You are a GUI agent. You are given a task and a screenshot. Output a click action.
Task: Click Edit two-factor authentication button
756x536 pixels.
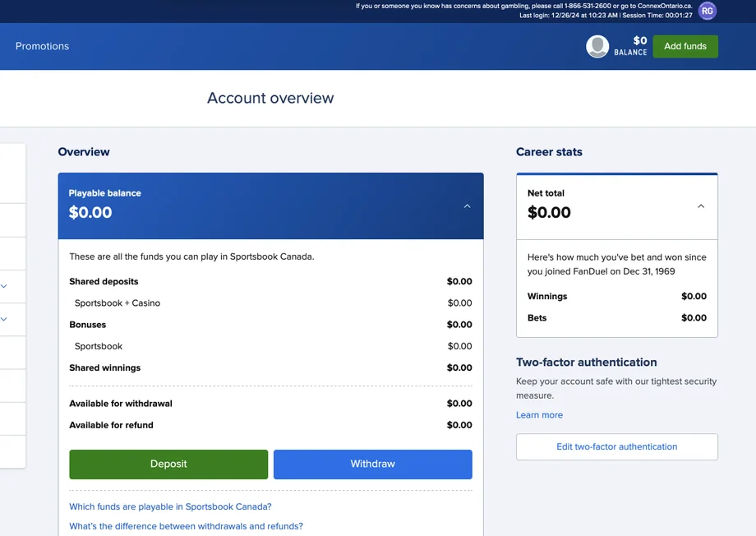tap(616, 446)
